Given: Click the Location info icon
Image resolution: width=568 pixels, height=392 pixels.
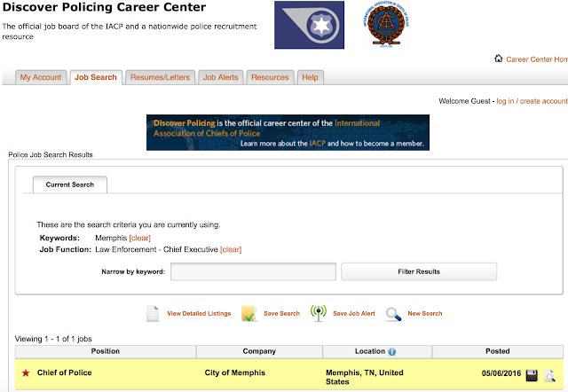Looking at the screenshot, I should [x=392, y=351].
